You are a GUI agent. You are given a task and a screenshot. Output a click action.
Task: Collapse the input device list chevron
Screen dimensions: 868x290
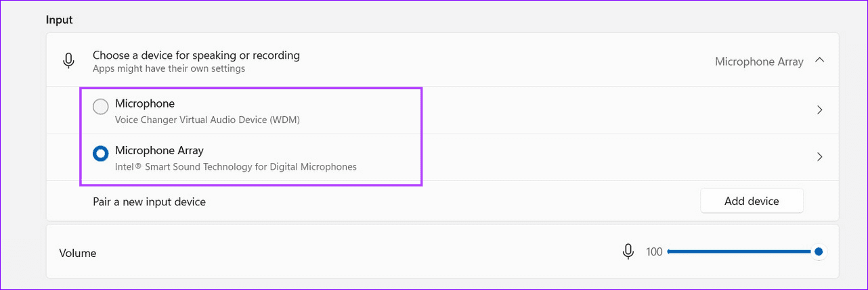click(x=819, y=61)
